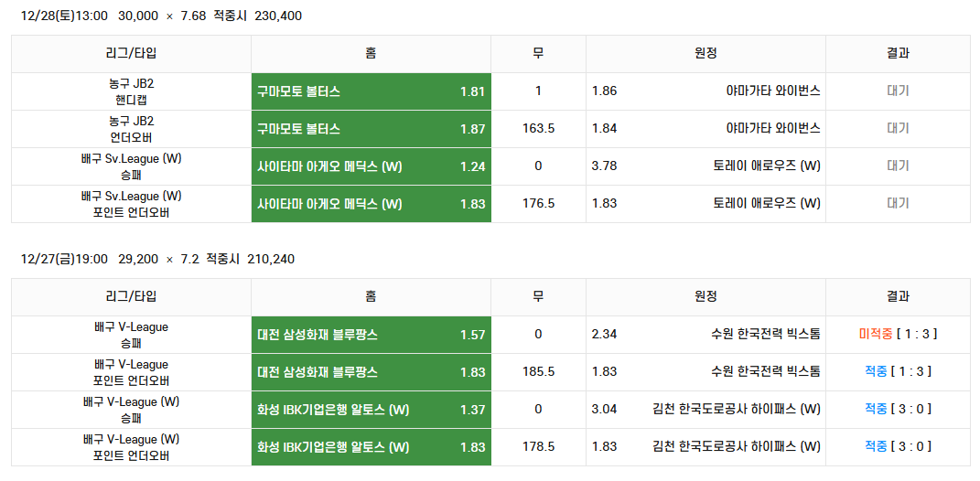Click 대전 삼성화재 블루팡스 win/loss pick 1.57
This screenshot has height=481, width=980.
[372, 335]
